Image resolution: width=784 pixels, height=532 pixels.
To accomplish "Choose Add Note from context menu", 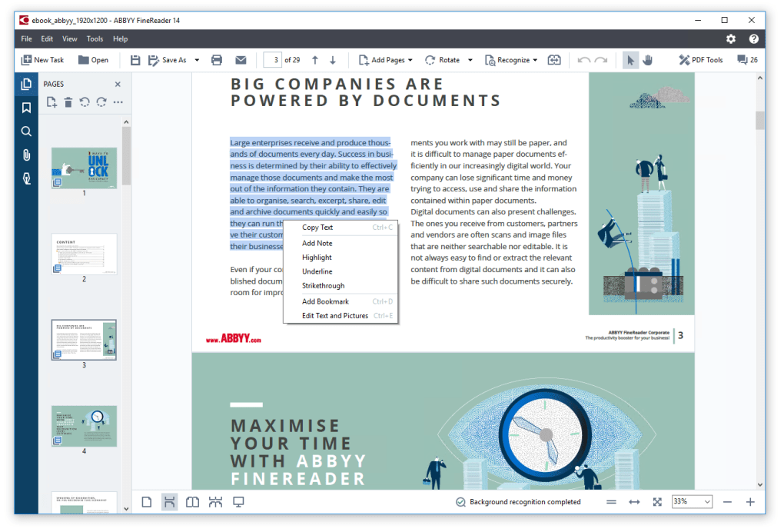I will tap(341, 243).
